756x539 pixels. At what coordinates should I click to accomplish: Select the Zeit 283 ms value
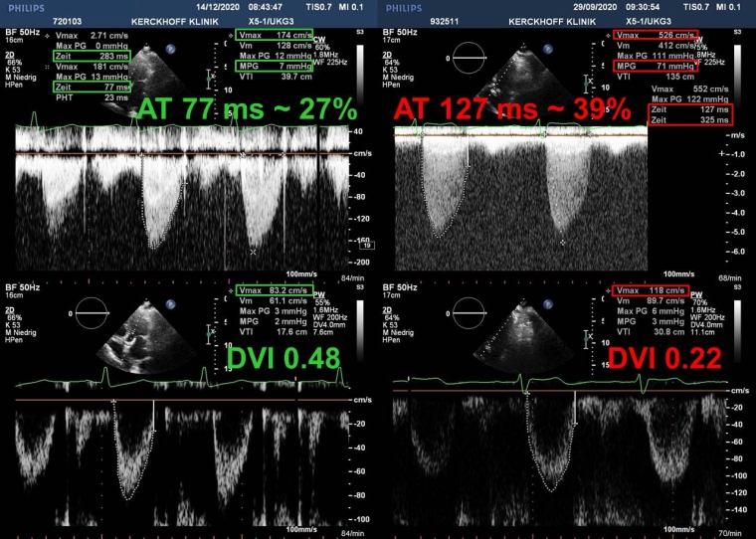pyautogui.click(x=92, y=56)
